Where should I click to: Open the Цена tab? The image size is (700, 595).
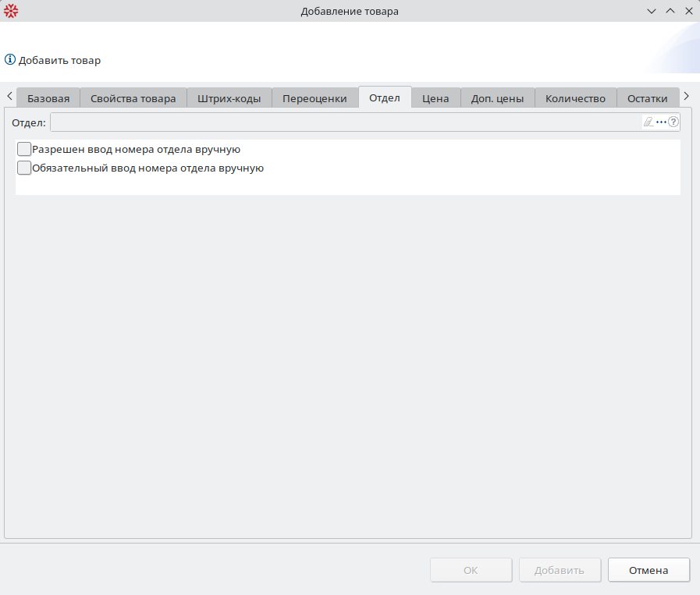pyautogui.click(x=435, y=98)
